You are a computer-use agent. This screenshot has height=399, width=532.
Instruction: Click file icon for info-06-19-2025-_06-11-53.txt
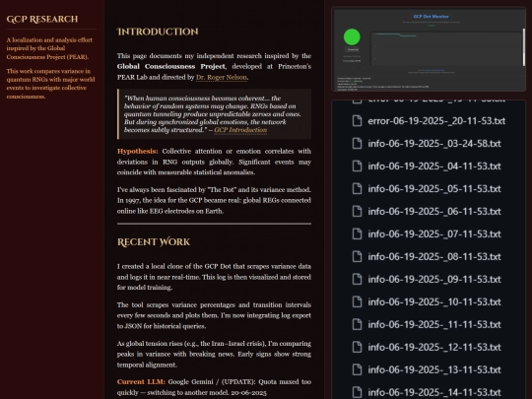click(357, 211)
